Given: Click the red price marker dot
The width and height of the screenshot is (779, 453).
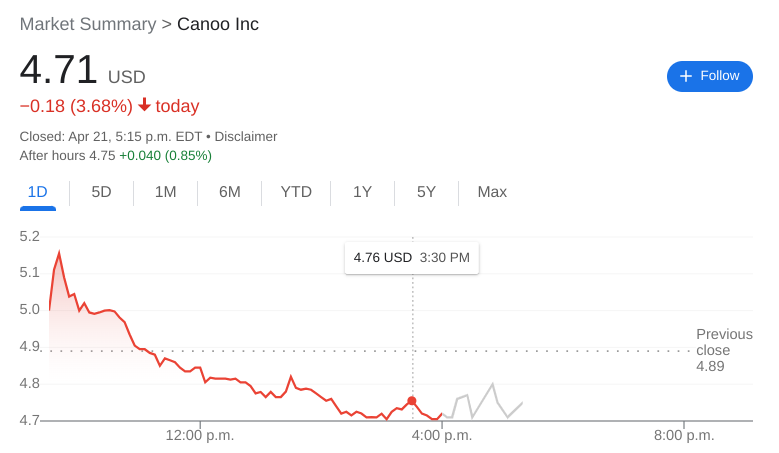Looking at the screenshot, I should 412,400.
